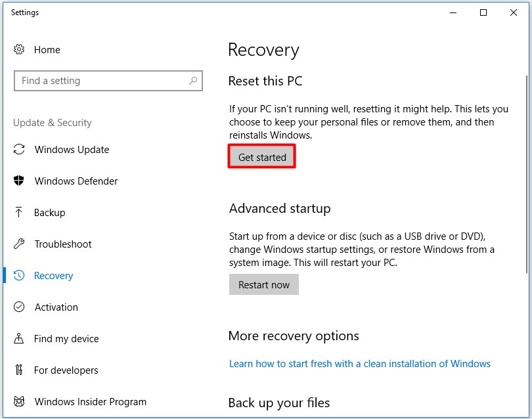
Task: Click the For developers icon in sidebar
Action: click(x=18, y=370)
